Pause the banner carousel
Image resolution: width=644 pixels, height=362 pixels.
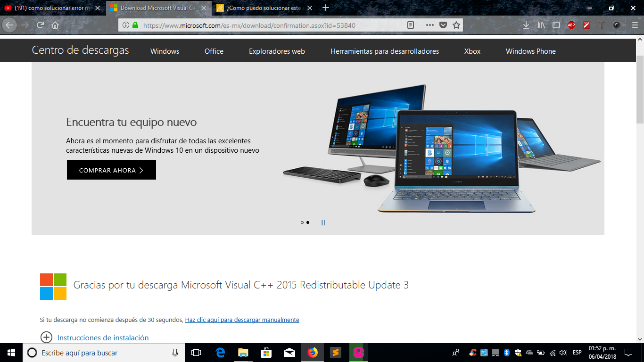pyautogui.click(x=323, y=222)
